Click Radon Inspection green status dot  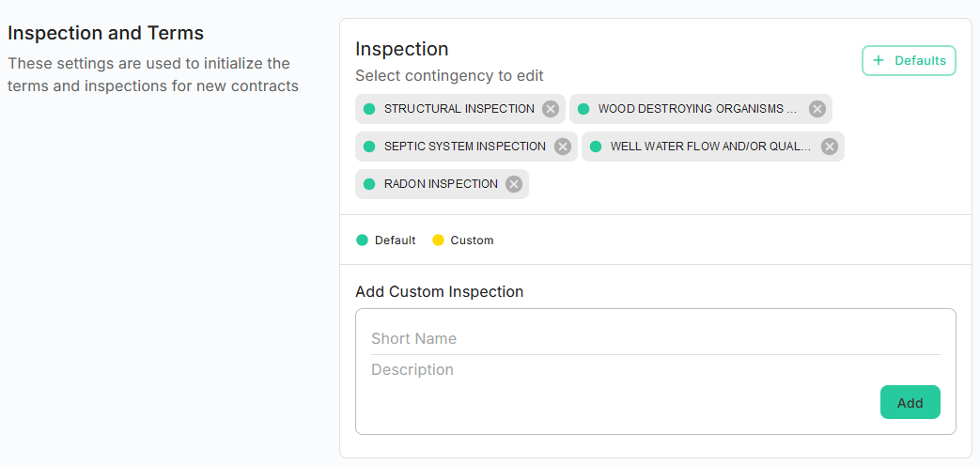tap(369, 184)
